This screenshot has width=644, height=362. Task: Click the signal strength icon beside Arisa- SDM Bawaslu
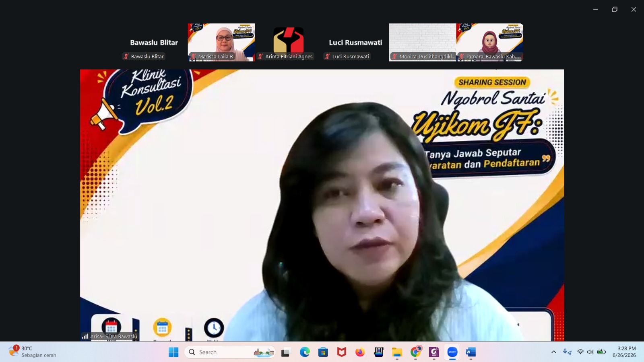coord(85,336)
